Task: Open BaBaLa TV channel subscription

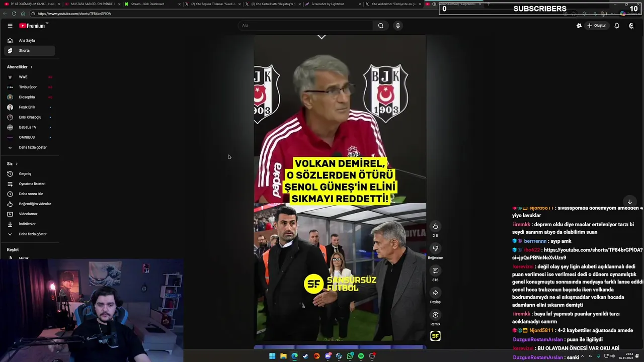Action: [30, 127]
